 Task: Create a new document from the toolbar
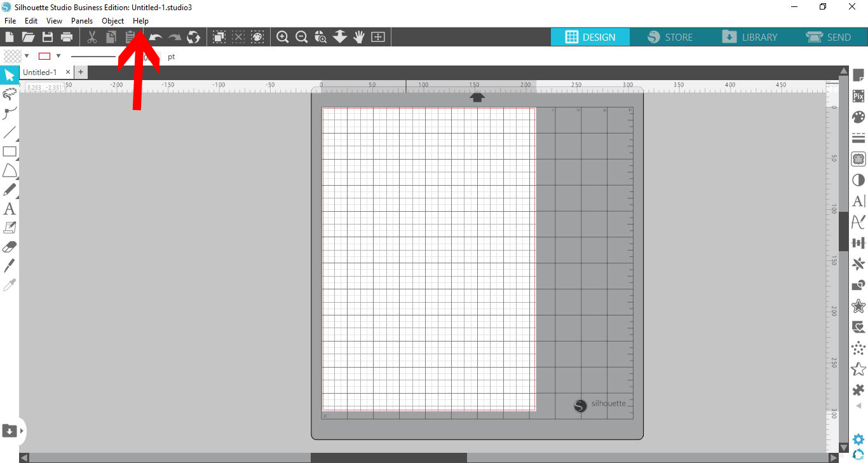[x=10, y=37]
